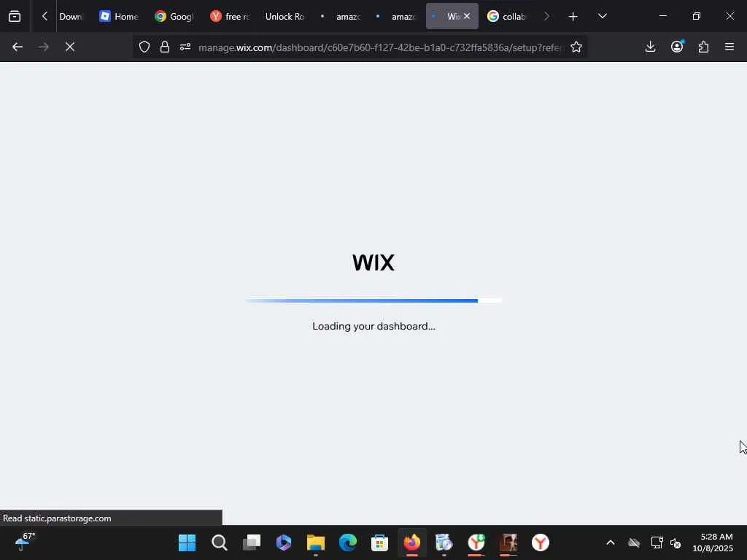Open Windows taskbar search
Screen dimensions: 747x560
(x=219, y=542)
